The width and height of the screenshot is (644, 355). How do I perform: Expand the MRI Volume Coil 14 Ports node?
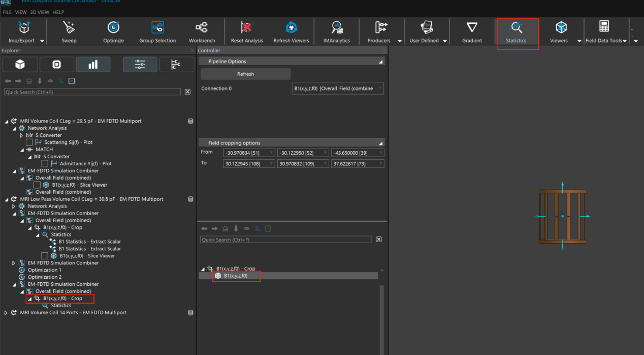7,313
